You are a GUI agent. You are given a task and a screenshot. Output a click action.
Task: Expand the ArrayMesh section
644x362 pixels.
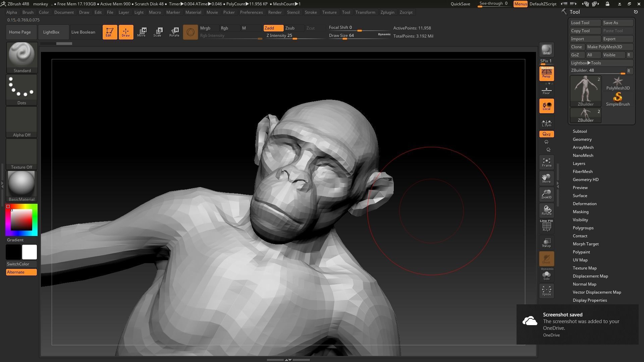pos(583,147)
